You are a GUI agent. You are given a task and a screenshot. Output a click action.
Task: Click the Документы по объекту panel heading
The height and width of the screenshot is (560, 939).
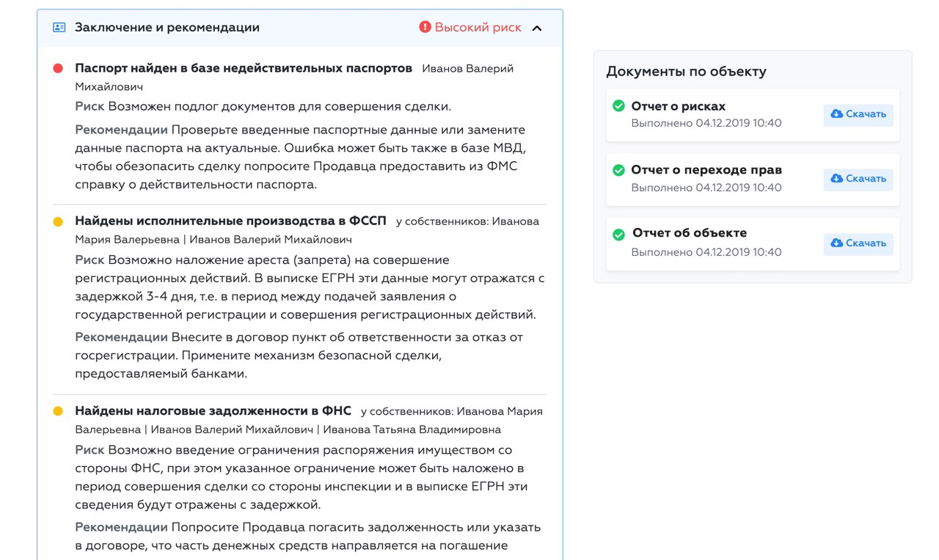pos(686,72)
